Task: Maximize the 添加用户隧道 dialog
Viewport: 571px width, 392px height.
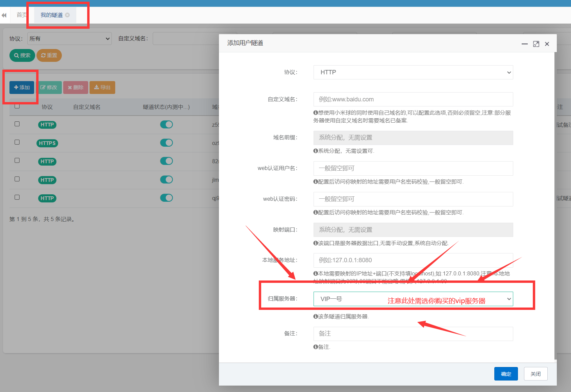Action: tap(536, 44)
